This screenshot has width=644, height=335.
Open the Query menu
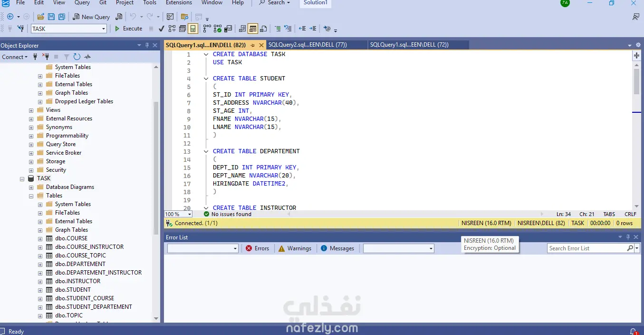click(x=82, y=2)
